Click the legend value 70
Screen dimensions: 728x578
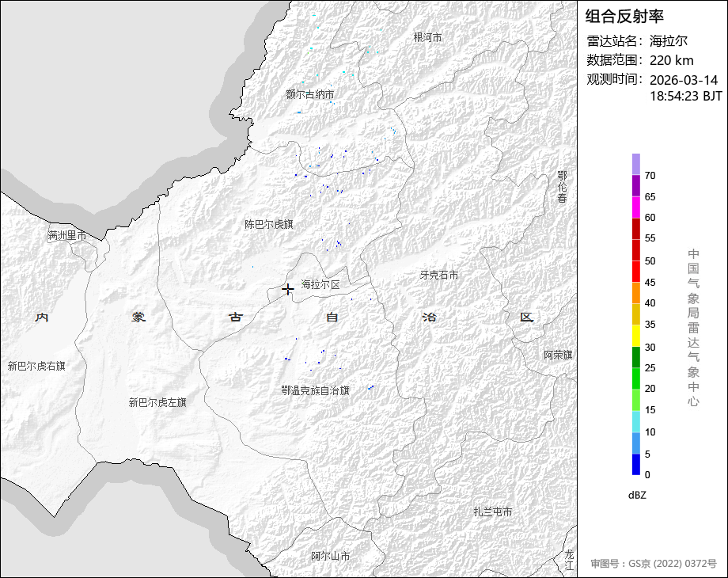coord(650,176)
